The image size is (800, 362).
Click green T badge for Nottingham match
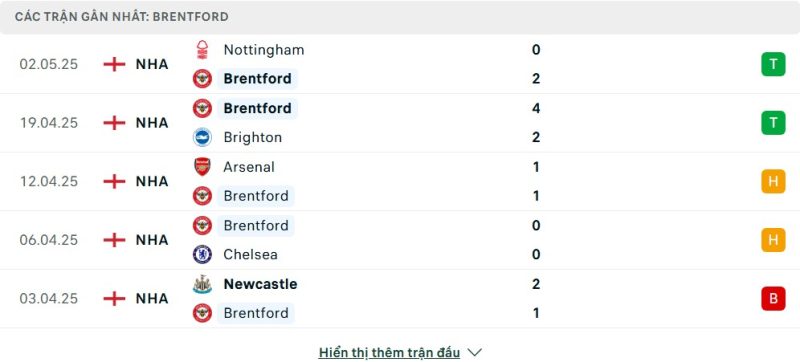[773, 64]
